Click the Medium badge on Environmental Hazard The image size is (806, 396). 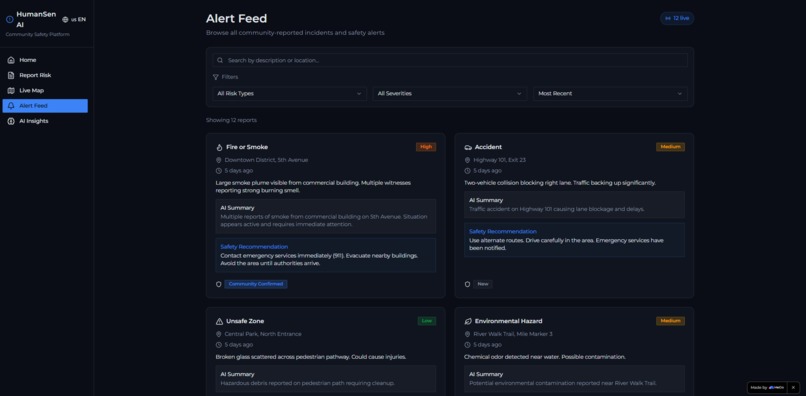[670, 321]
